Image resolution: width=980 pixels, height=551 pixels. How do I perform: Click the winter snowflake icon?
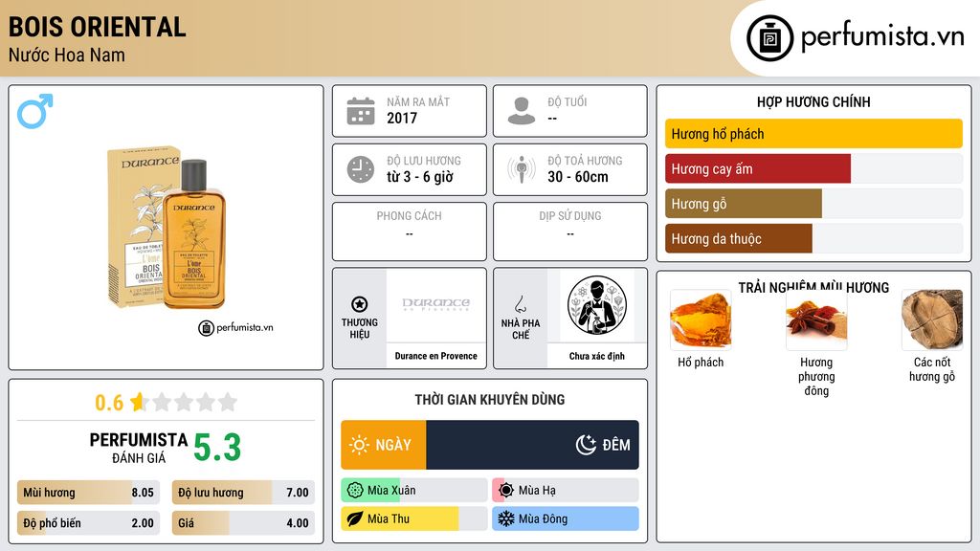tap(506, 518)
